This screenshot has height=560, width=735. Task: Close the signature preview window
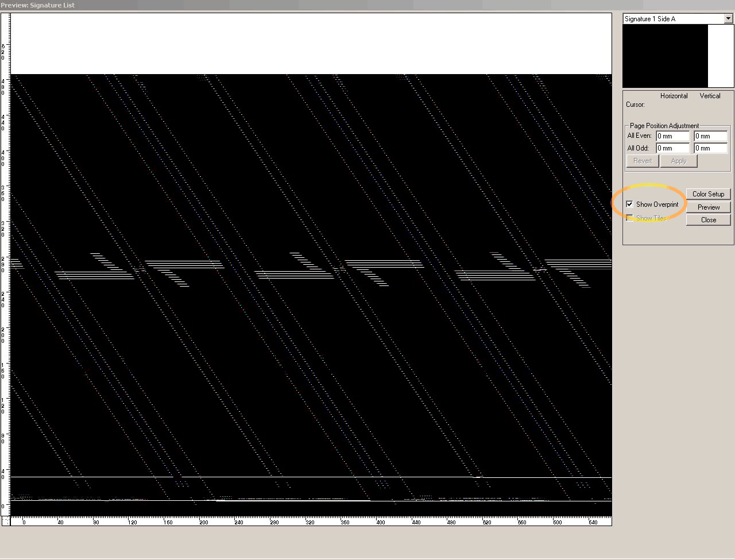(x=708, y=220)
